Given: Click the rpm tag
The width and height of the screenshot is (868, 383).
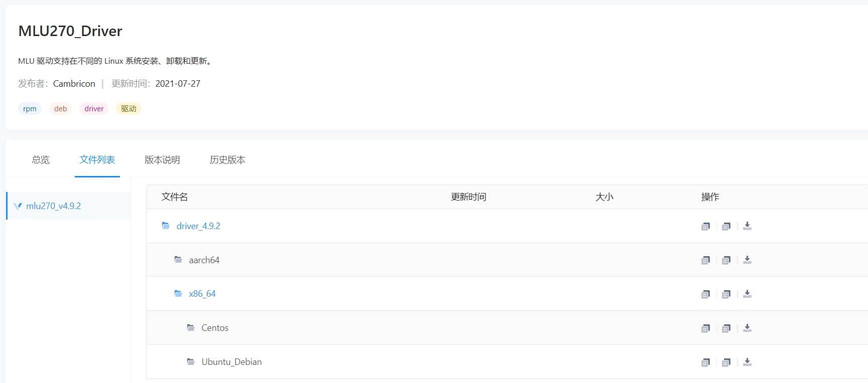Looking at the screenshot, I should coord(30,109).
